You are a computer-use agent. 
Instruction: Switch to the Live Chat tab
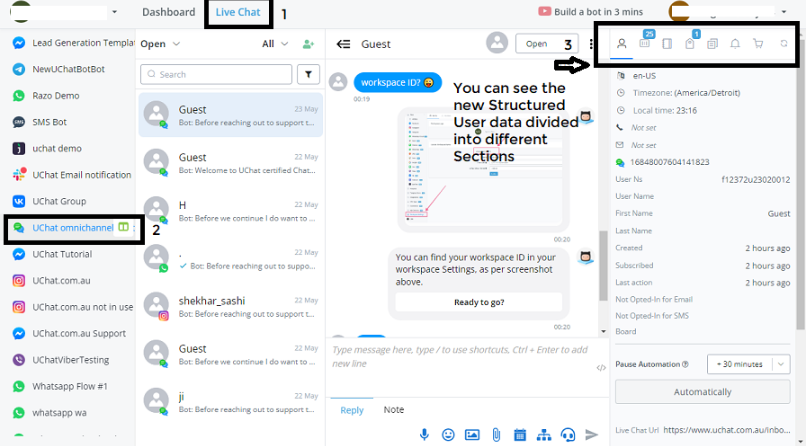point(239,13)
